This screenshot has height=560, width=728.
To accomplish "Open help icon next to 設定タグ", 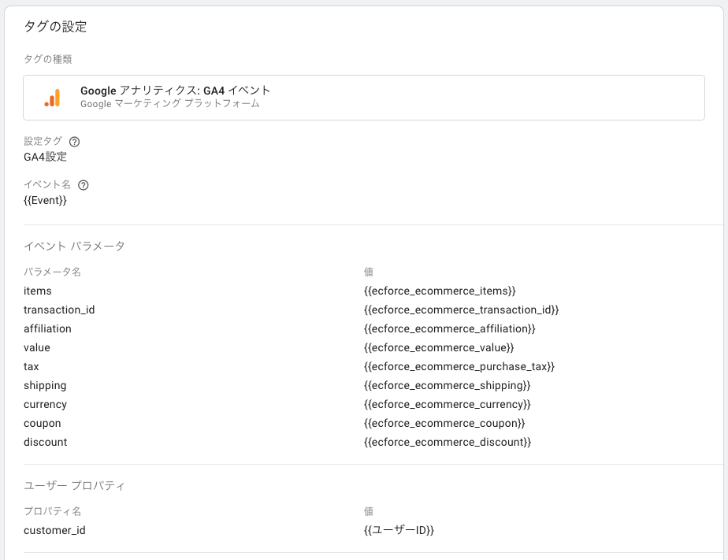I will [74, 142].
